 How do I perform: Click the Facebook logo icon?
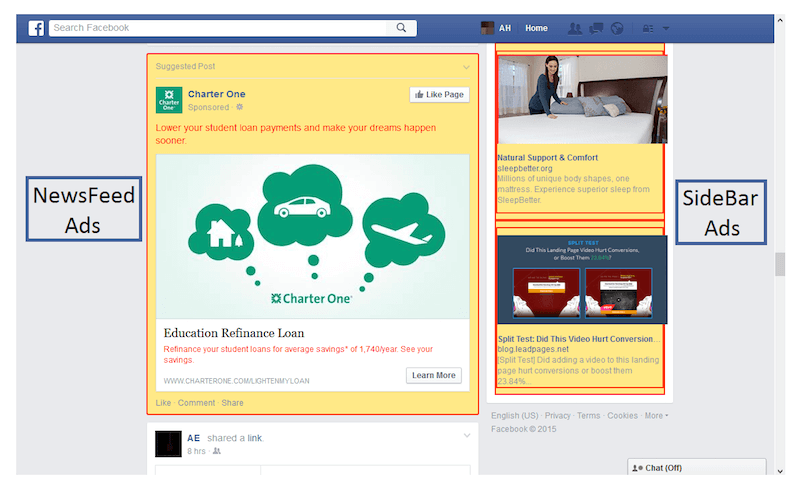[36, 28]
